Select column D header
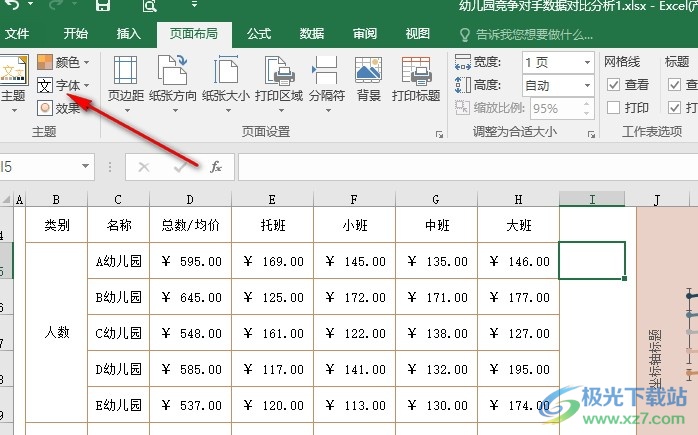698x435 pixels. pyautogui.click(x=190, y=199)
